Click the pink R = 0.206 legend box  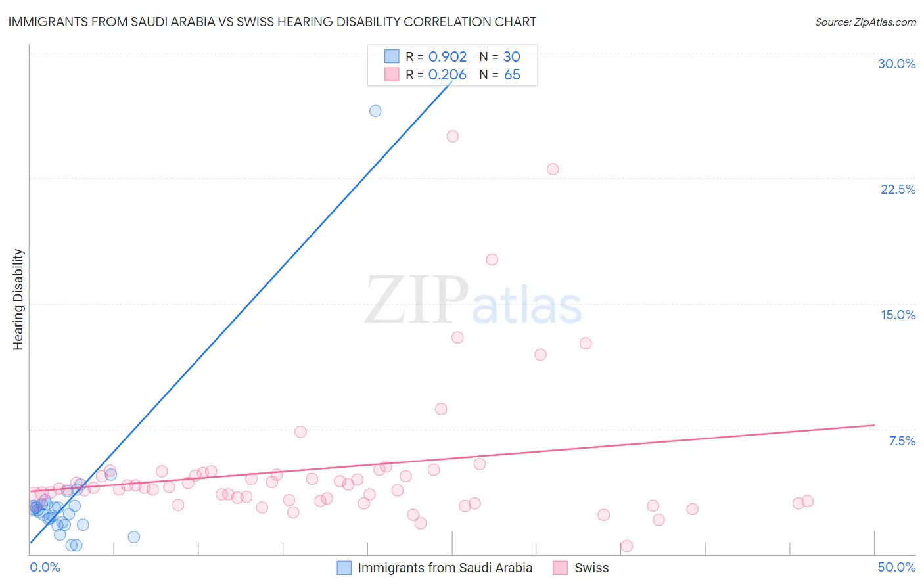pos(392,74)
